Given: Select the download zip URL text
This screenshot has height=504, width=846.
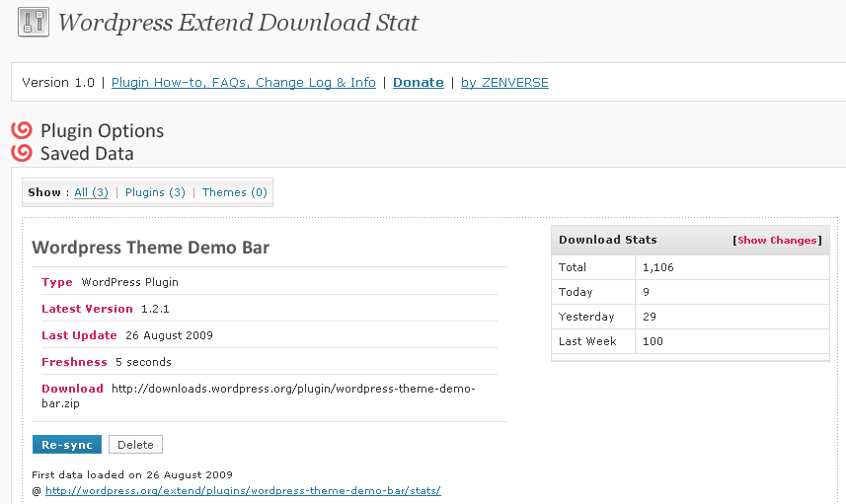Looking at the screenshot, I should 259,396.
